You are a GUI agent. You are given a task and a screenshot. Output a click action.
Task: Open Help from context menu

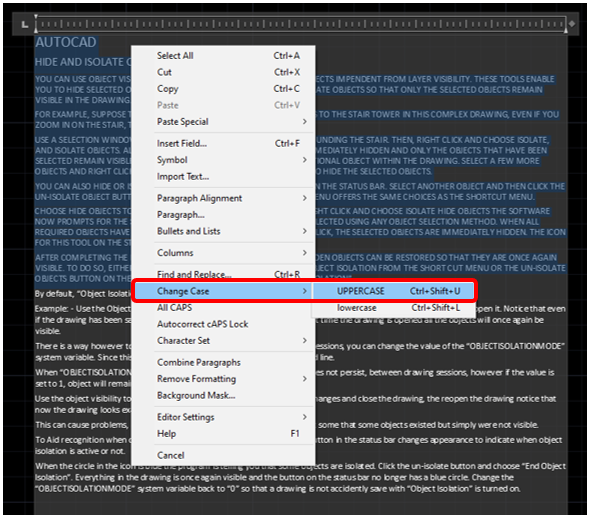(223, 434)
